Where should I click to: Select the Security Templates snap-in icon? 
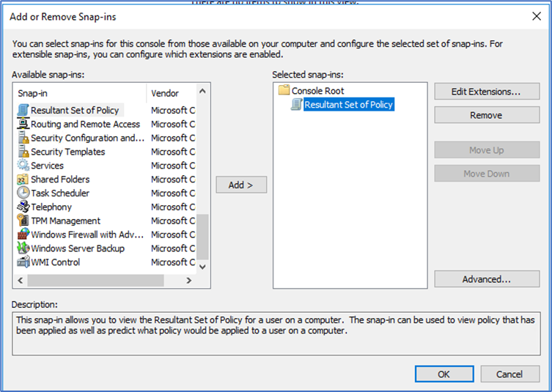(x=23, y=152)
